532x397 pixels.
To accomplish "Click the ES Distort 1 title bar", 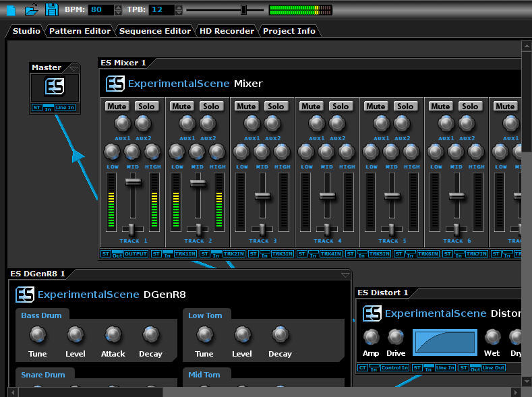I will tap(383, 293).
